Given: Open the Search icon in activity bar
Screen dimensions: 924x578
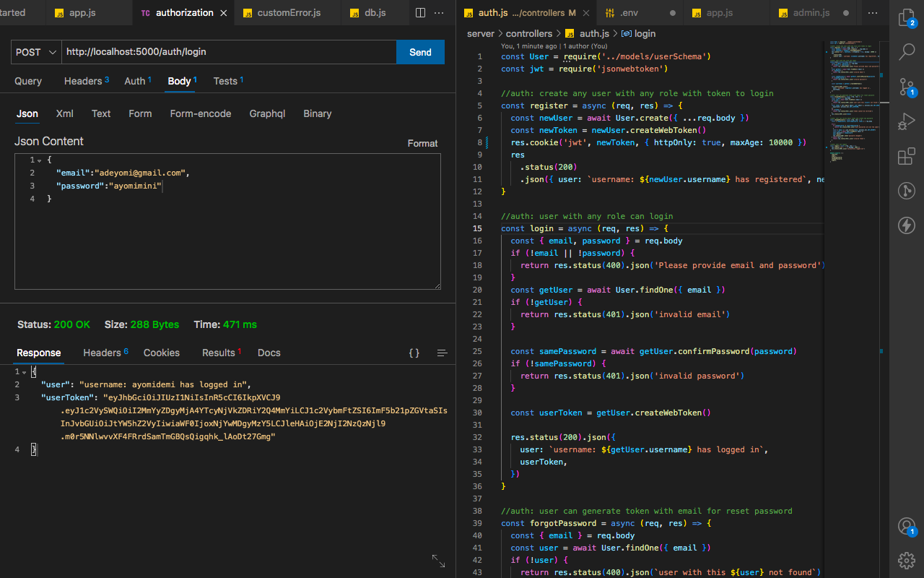Looking at the screenshot, I should [x=907, y=51].
